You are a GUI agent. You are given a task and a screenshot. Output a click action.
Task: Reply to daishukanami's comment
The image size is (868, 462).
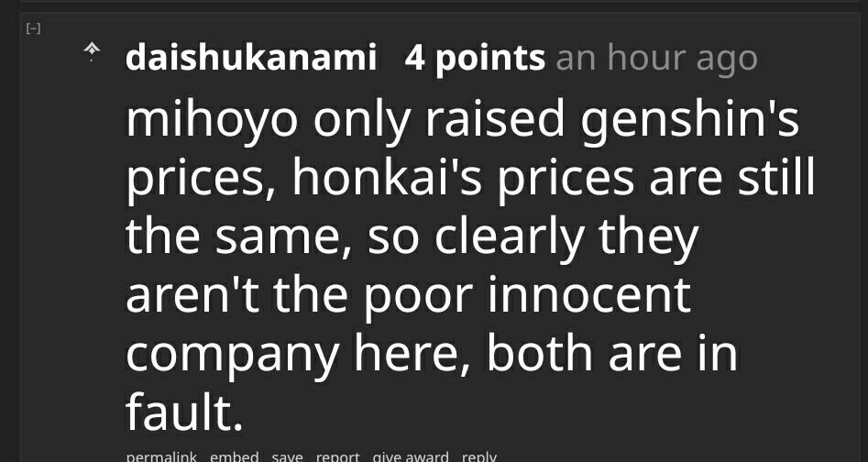(478, 456)
